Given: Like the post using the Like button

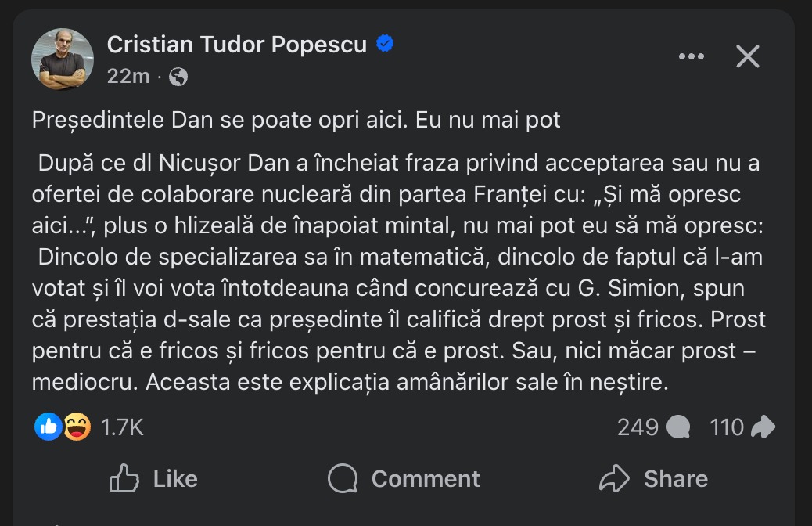Looking at the screenshot, I should click(x=154, y=478).
